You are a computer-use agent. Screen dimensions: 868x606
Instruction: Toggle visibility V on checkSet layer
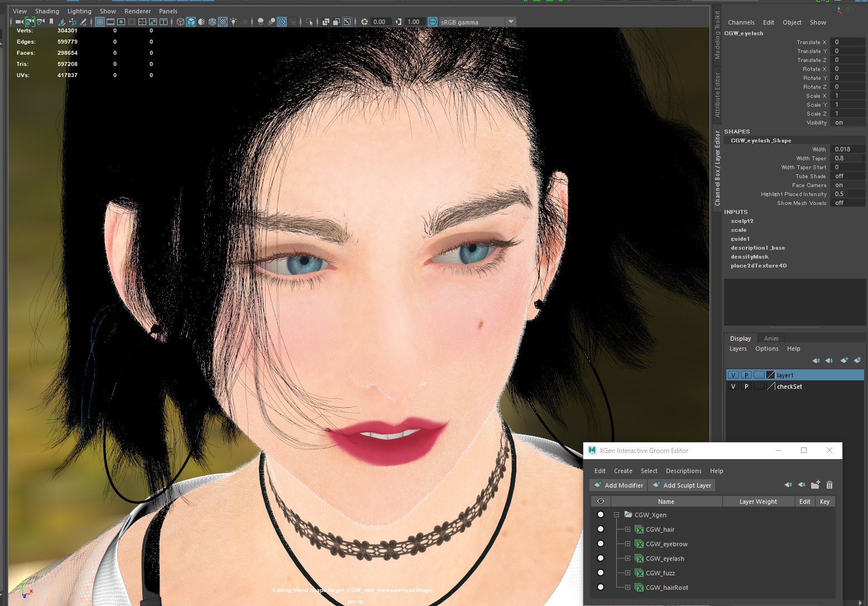point(733,386)
